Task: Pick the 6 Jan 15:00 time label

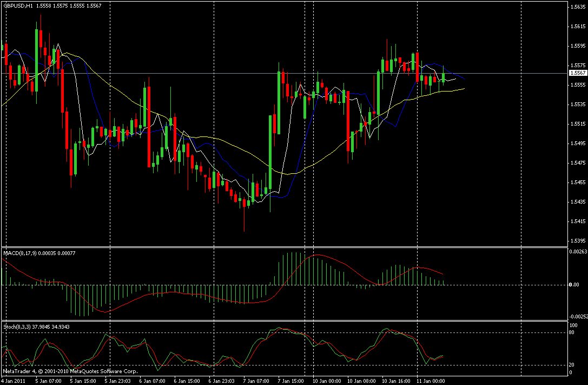Action: coord(187,381)
